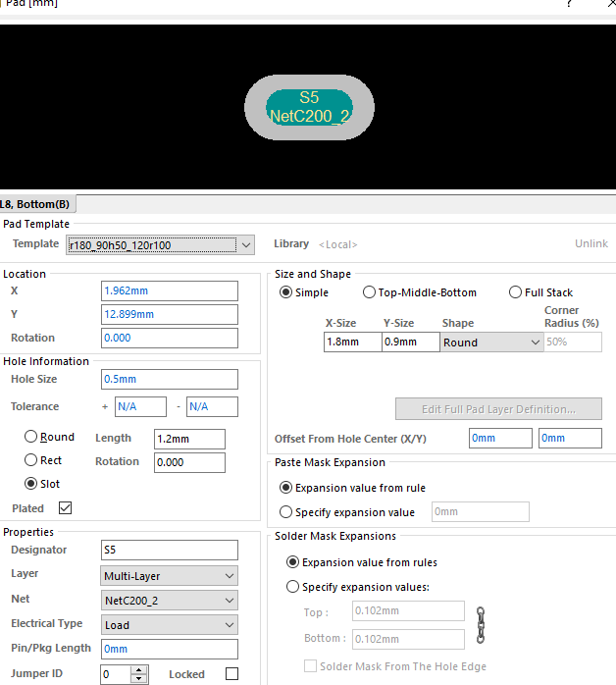This screenshot has width=616, height=685.
Task: Click the S5 pad preview graphic
Action: [x=309, y=108]
